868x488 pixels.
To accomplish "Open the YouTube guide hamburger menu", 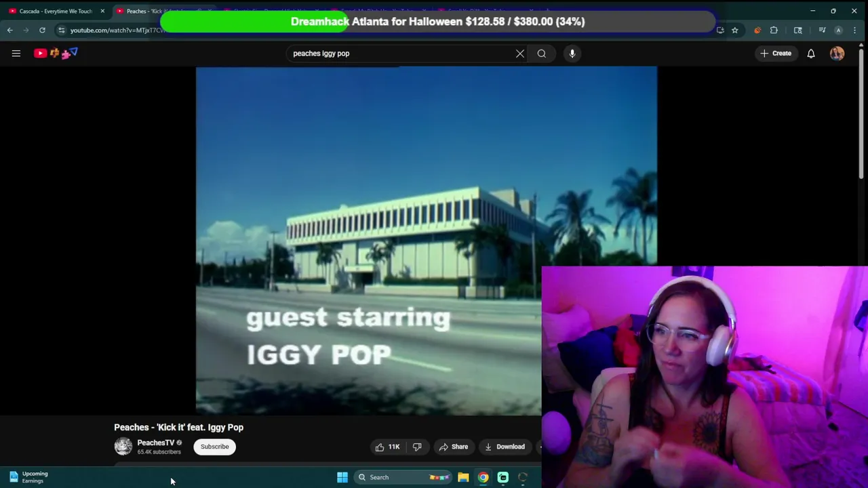I will tap(16, 54).
